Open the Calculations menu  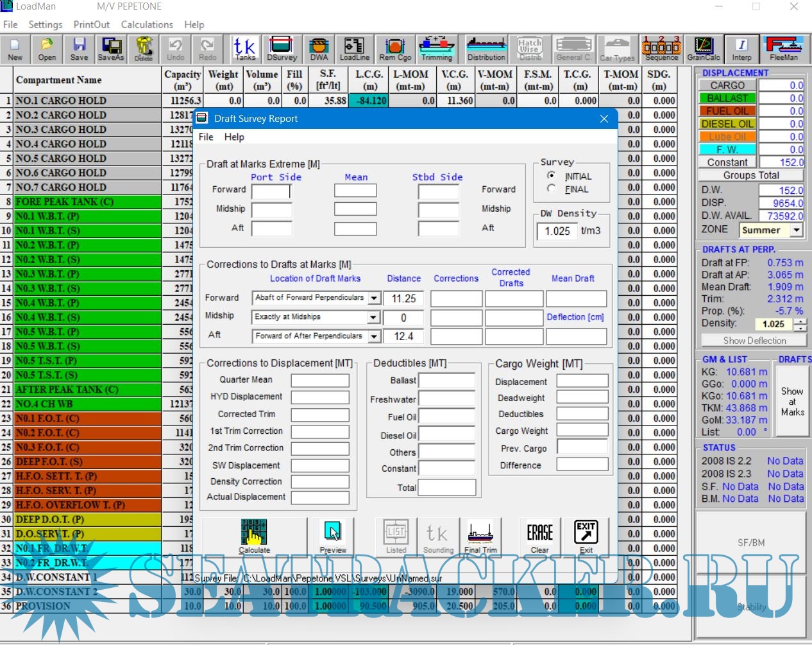tap(147, 24)
